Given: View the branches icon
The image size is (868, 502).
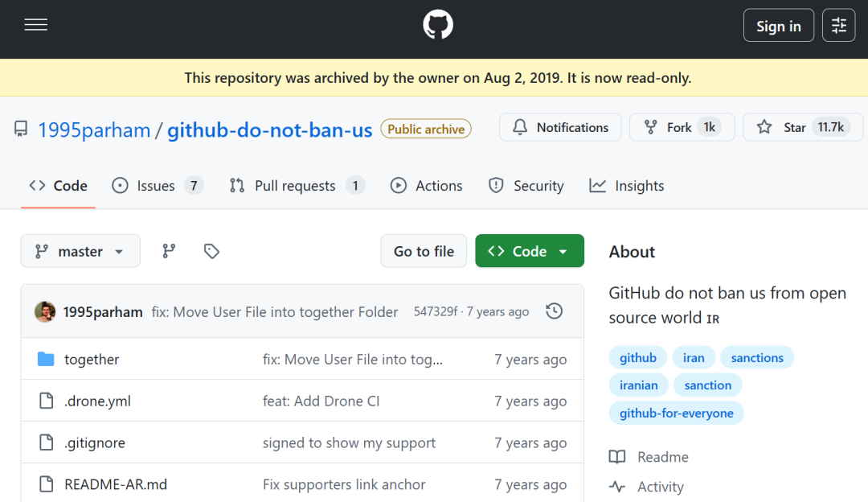Looking at the screenshot, I should click(x=169, y=251).
